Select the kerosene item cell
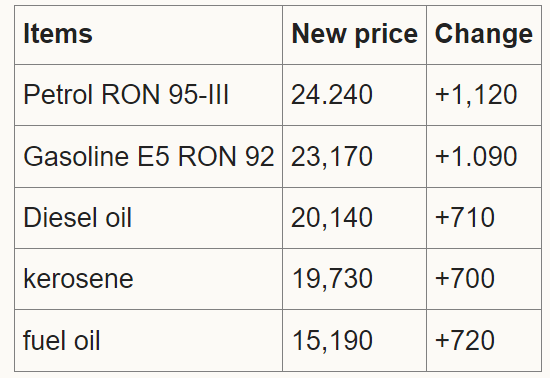550x378 pixels. click(148, 279)
